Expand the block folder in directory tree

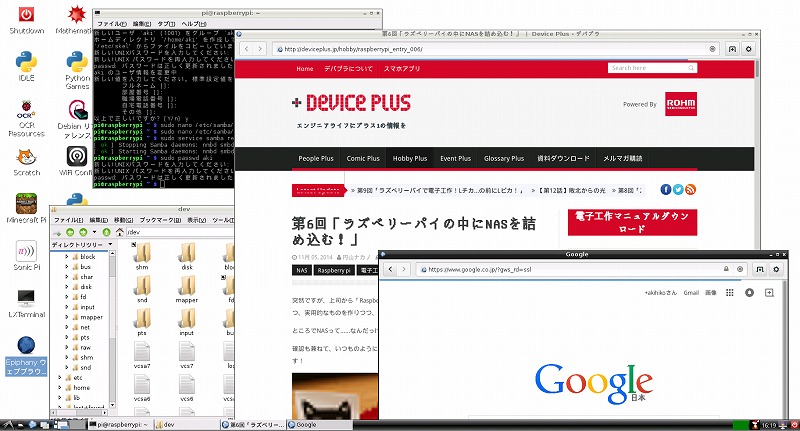tap(66, 257)
